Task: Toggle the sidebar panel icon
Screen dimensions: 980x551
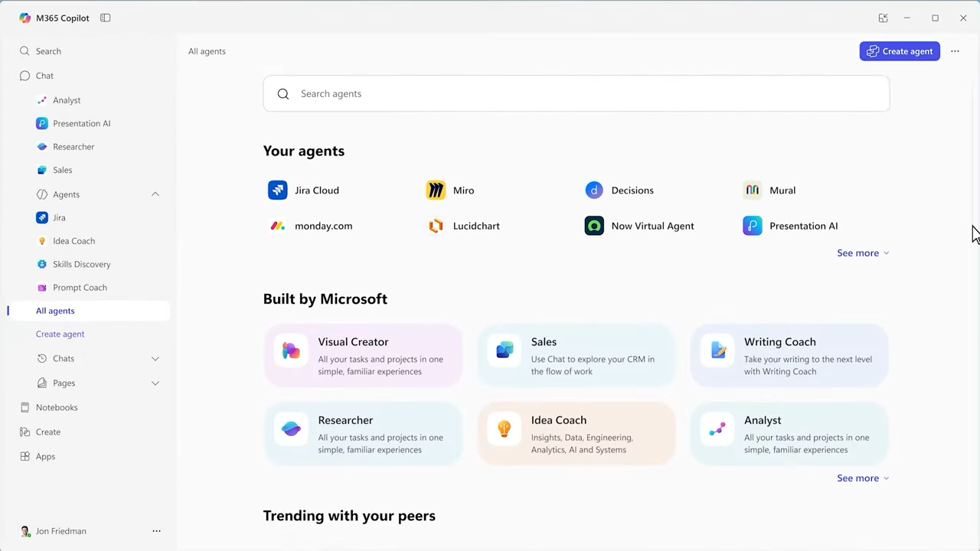Action: click(106, 18)
